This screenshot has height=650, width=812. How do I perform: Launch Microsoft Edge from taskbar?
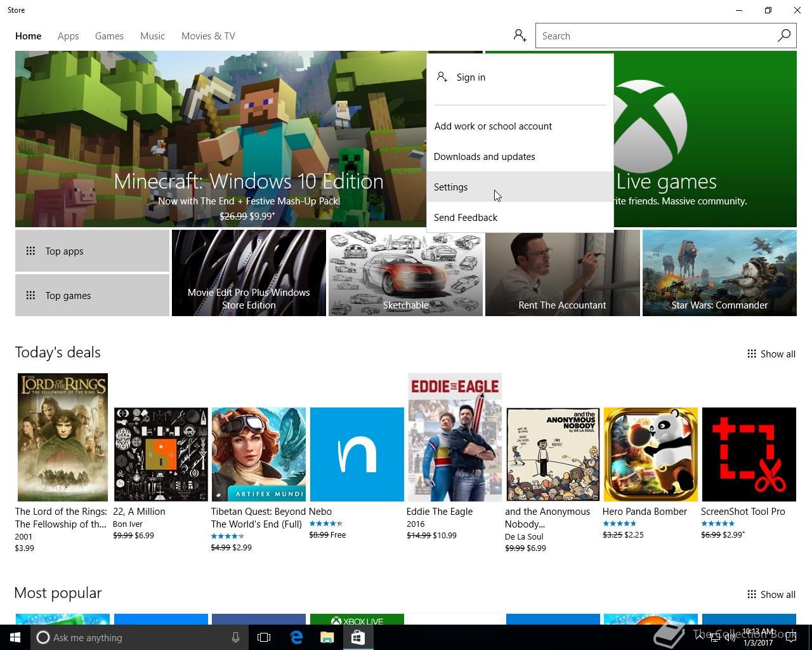[296, 637]
